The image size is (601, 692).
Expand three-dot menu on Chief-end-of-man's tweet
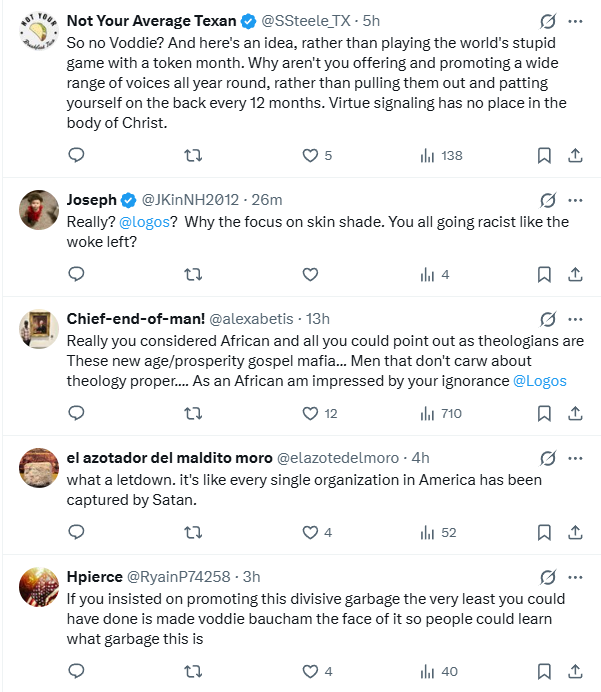click(575, 319)
